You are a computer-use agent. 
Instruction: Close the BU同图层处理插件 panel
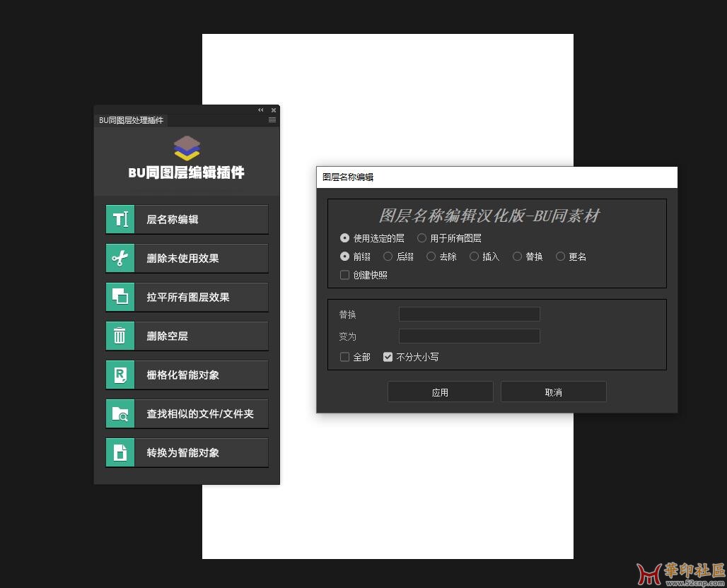pos(274,110)
